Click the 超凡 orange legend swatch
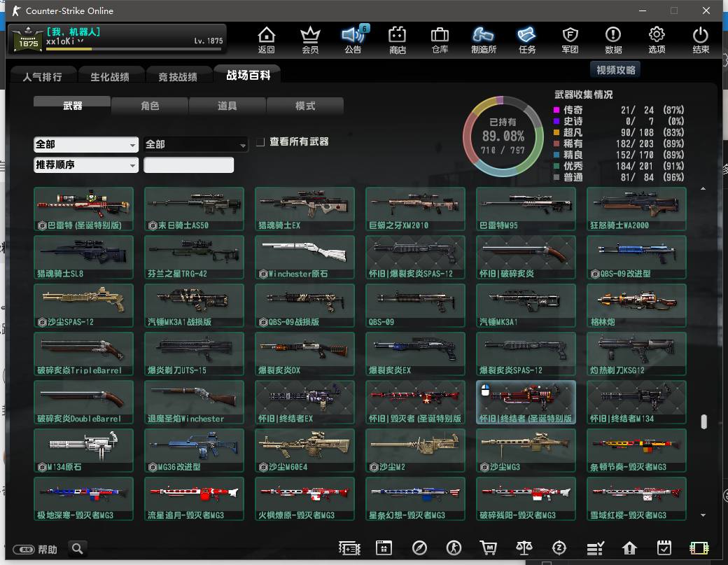Screen dimensions: 728x565 556,132
